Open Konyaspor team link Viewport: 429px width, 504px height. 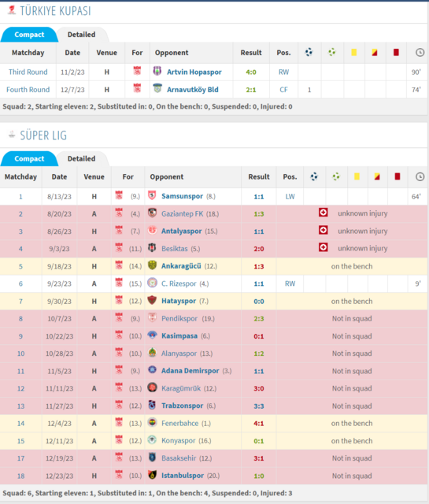179,441
